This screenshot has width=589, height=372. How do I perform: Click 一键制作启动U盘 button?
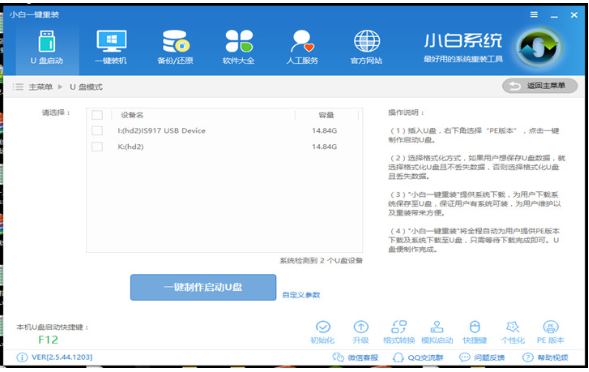pyautogui.click(x=203, y=287)
